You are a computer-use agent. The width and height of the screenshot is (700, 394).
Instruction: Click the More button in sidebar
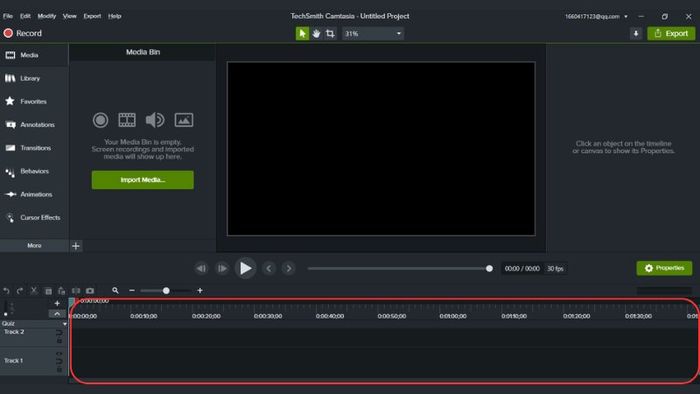pyautogui.click(x=34, y=246)
